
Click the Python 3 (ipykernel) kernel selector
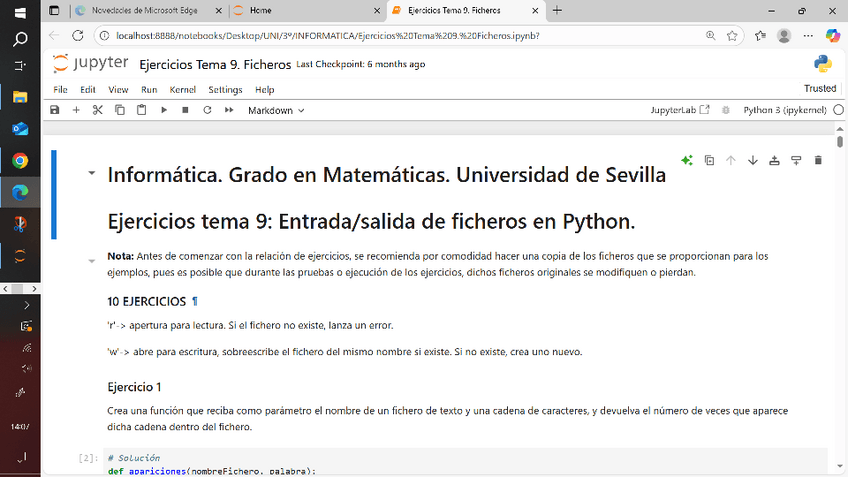point(786,110)
